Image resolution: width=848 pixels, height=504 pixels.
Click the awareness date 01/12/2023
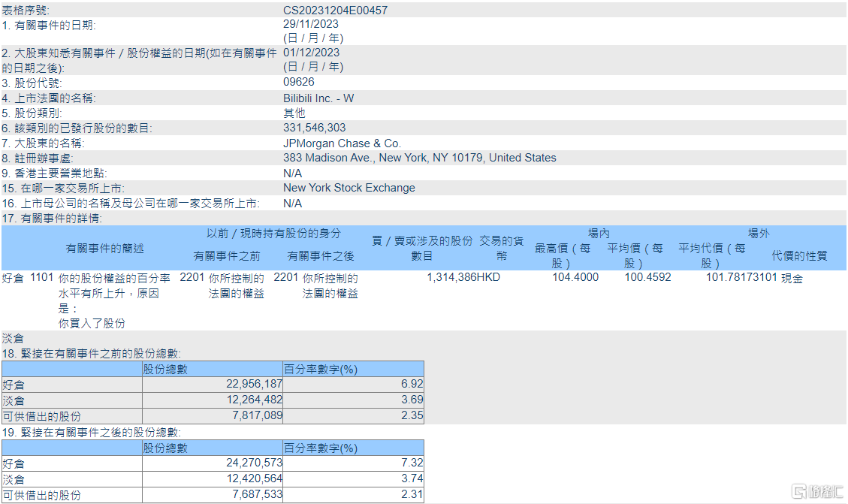point(312,53)
